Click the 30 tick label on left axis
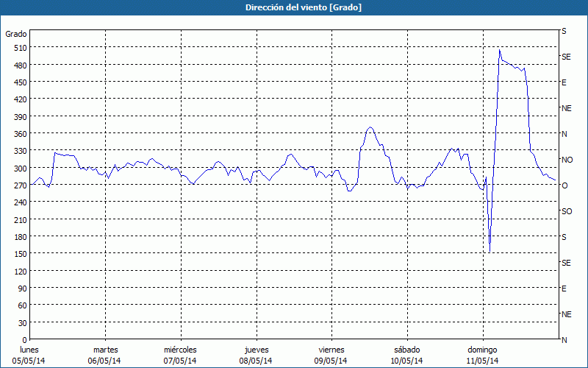588x368 pixels. 21,323
